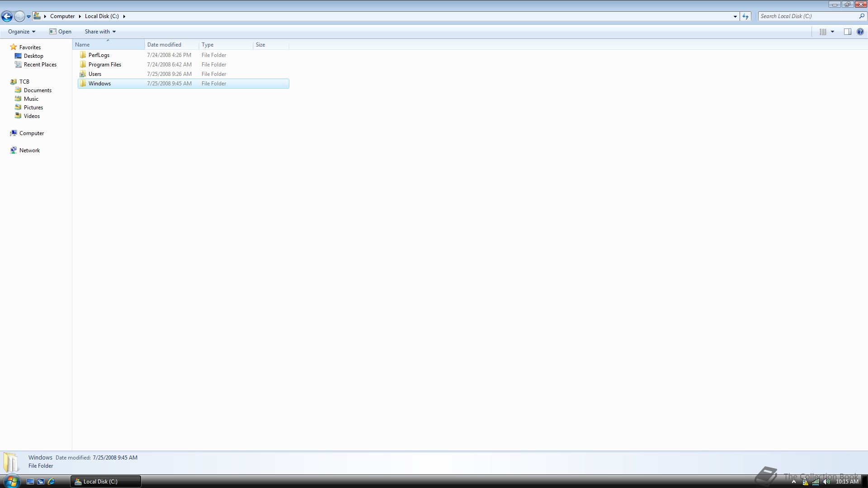Click Local Disk (C:) breadcrumb segment

102,16
